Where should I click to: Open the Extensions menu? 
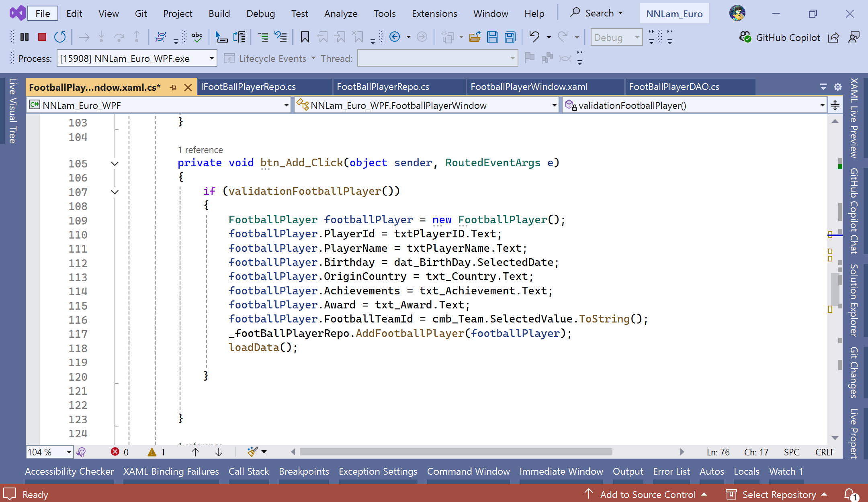434,13
